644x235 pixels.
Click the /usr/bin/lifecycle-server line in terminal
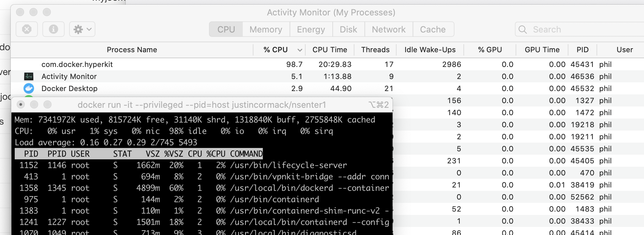pos(202,165)
